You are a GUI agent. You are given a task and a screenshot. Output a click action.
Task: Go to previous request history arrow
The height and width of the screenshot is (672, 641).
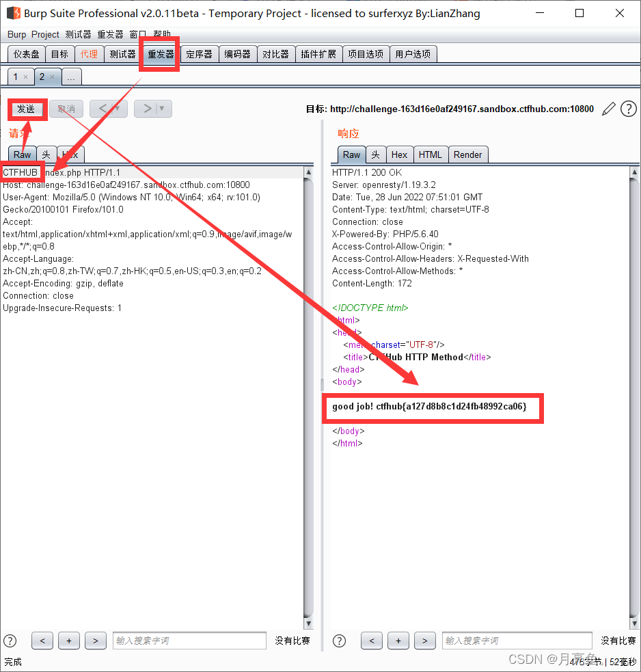[x=103, y=109]
